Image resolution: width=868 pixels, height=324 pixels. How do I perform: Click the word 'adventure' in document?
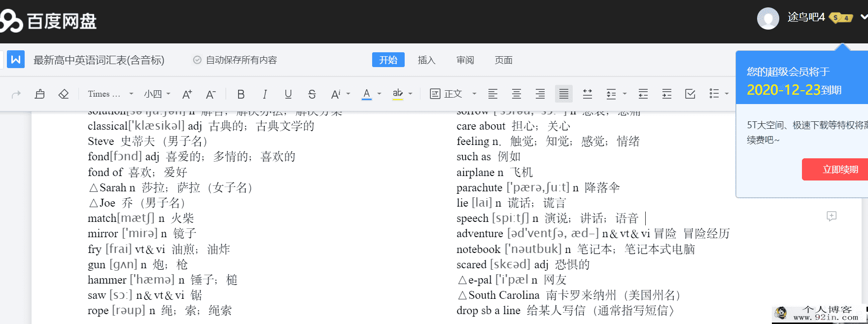point(480,234)
